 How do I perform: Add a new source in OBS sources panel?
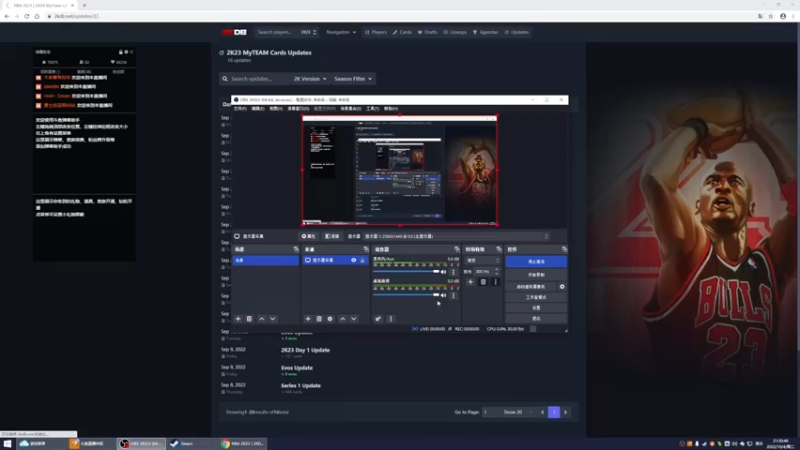pos(308,319)
